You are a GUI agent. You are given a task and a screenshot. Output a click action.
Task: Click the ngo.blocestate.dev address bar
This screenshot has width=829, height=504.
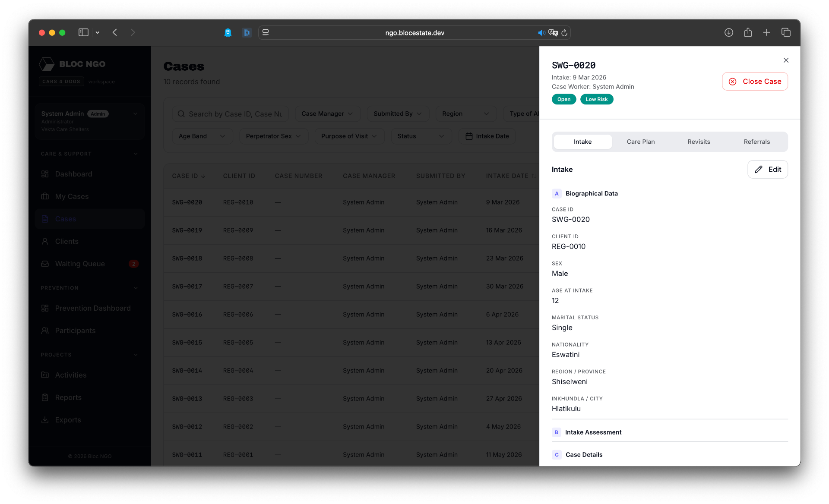[x=414, y=33]
